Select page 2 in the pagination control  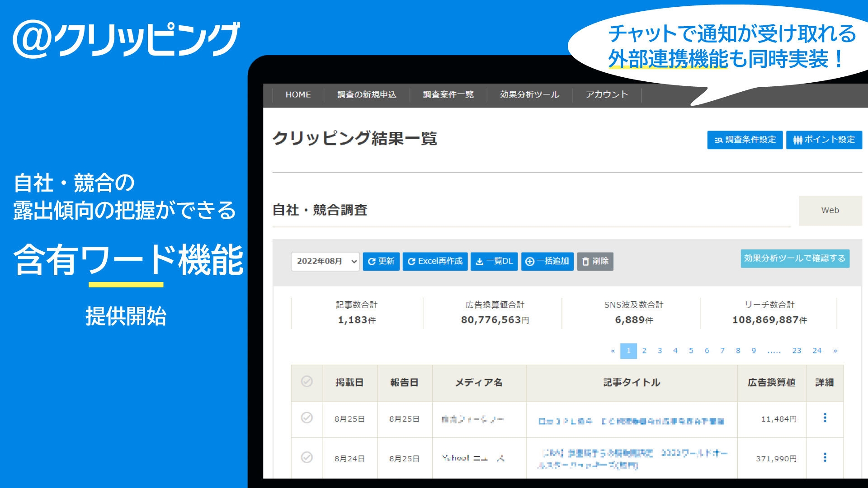point(644,350)
